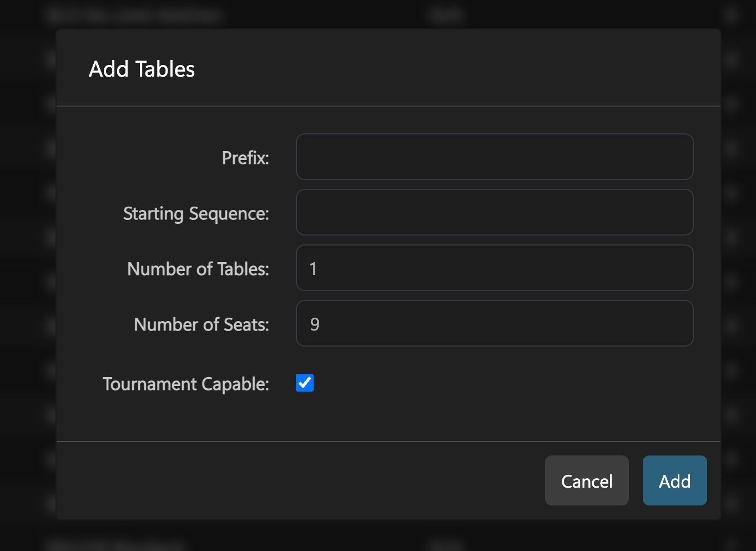Image resolution: width=756 pixels, height=551 pixels.
Task: Click the "Tournament Capable:" label text
Action: tap(186, 384)
